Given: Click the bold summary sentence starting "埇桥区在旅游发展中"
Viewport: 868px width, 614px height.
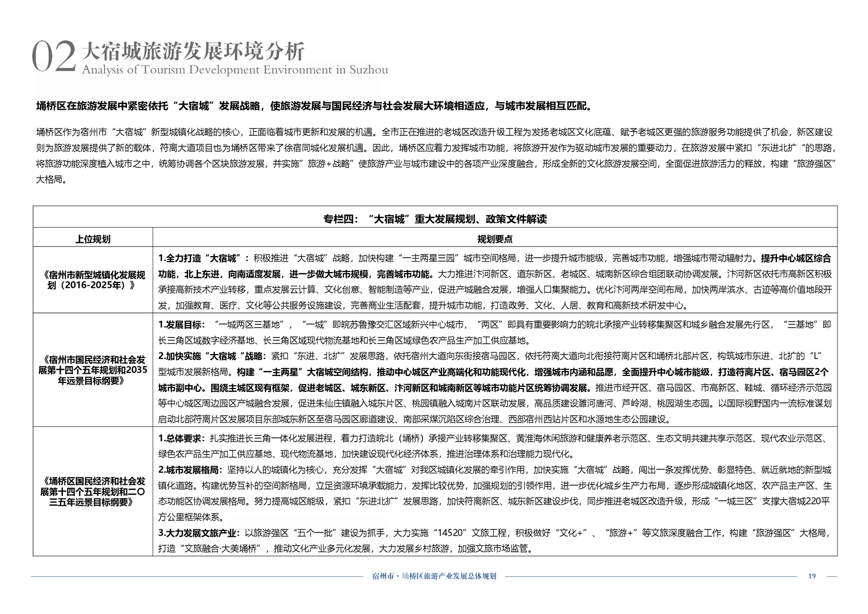Looking at the screenshot, I should 314,106.
